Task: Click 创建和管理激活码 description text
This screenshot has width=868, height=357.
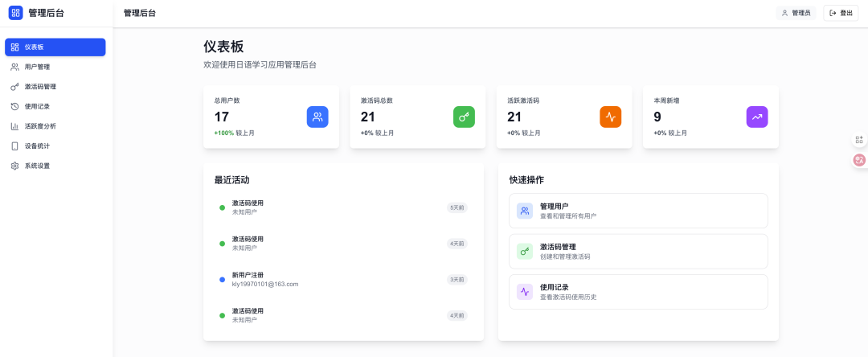Action: (x=565, y=256)
